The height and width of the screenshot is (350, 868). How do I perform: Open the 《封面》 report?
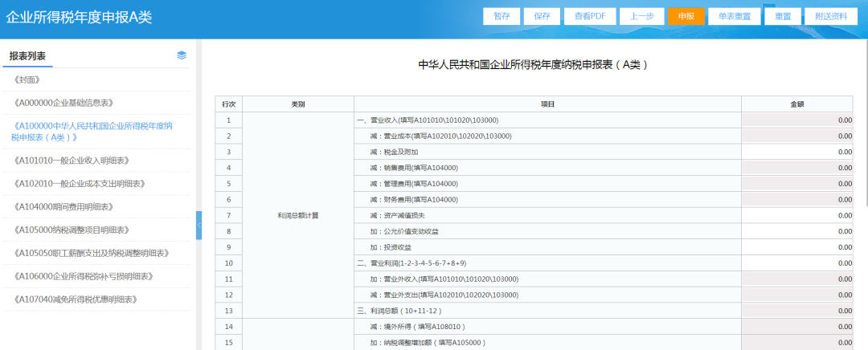tap(27, 79)
